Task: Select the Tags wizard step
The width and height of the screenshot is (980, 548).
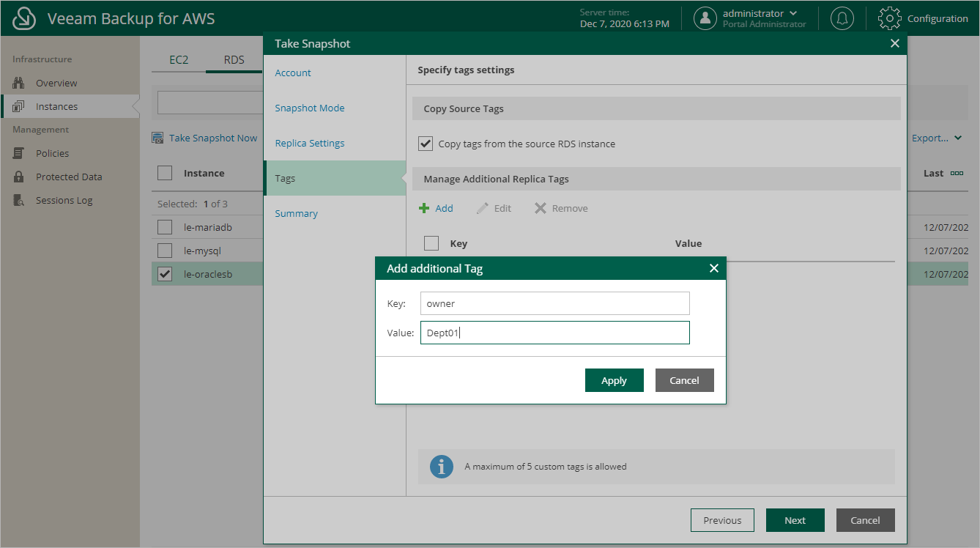Action: [x=335, y=178]
